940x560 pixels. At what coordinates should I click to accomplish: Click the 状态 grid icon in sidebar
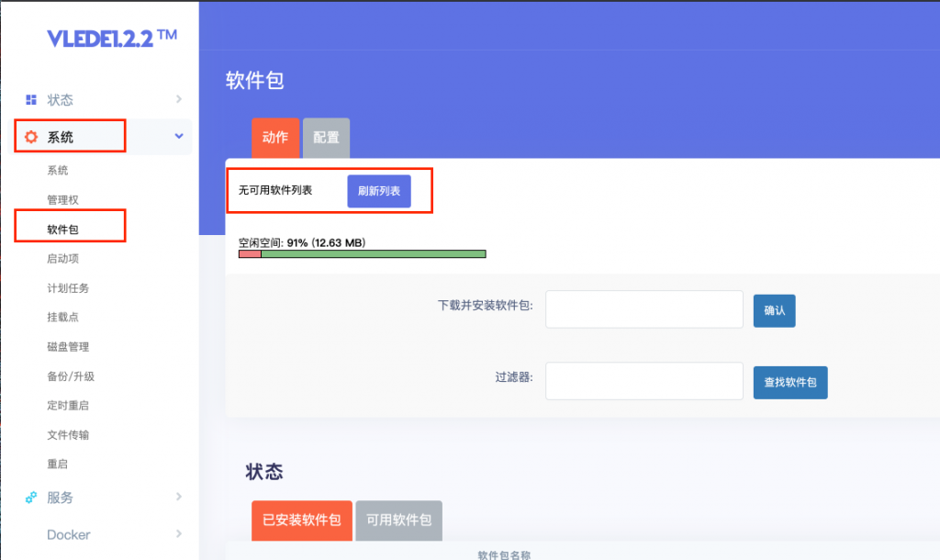[31, 99]
